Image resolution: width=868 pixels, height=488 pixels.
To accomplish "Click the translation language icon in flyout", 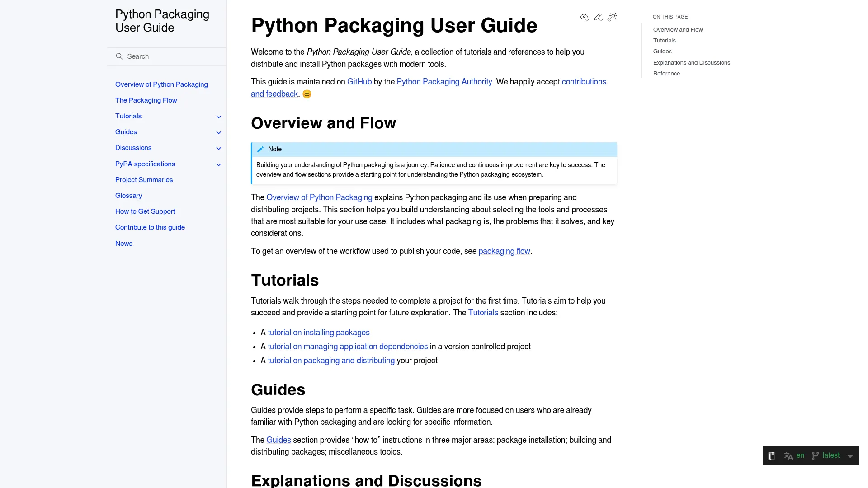I will point(788,456).
